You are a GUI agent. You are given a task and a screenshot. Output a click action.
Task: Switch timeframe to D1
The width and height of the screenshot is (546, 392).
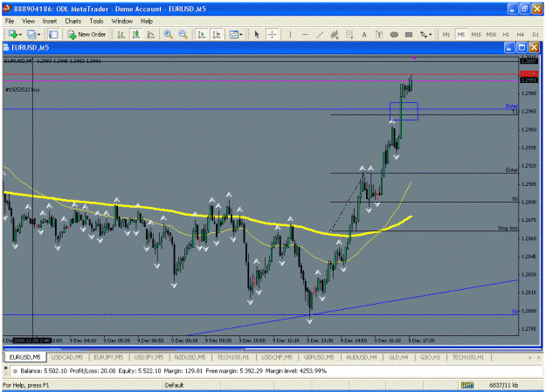tap(536, 34)
